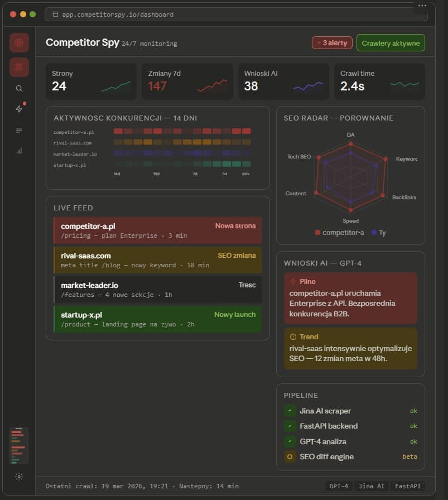Open the 3 alerty badge
Image resolution: width=448 pixels, height=500 pixels.
(332, 42)
